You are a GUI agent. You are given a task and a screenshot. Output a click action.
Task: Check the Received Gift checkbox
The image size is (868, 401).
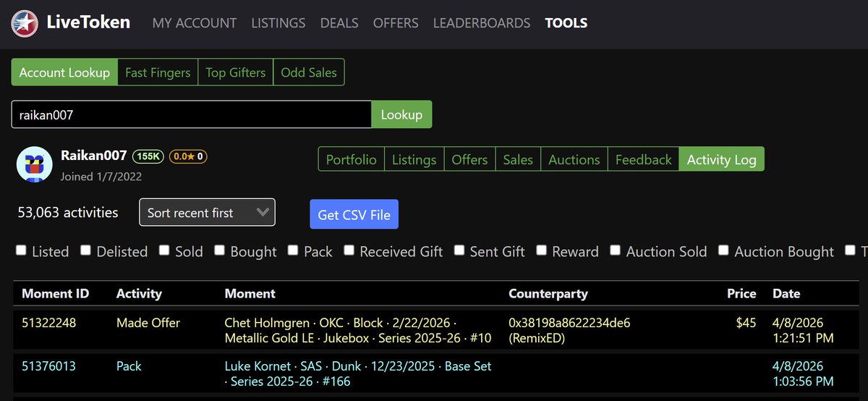tap(349, 250)
